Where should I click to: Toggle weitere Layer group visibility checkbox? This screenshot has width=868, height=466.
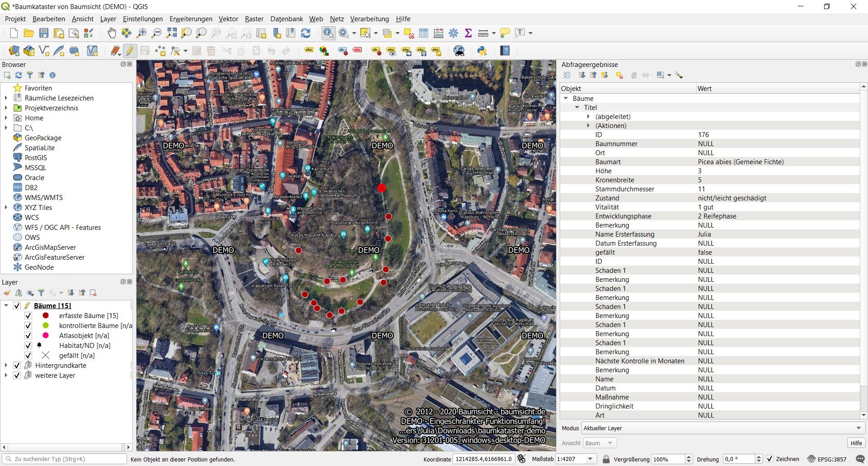(x=17, y=375)
